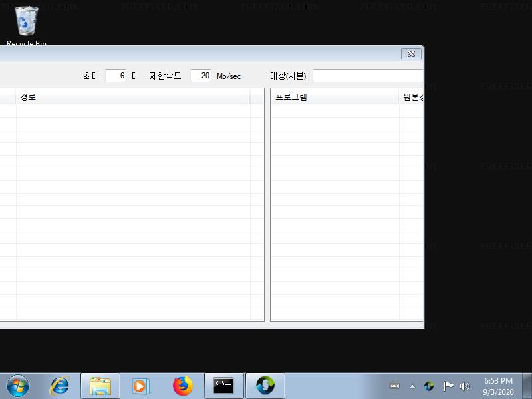Show hidden system tray icons
The image size is (532, 399).
(x=412, y=386)
